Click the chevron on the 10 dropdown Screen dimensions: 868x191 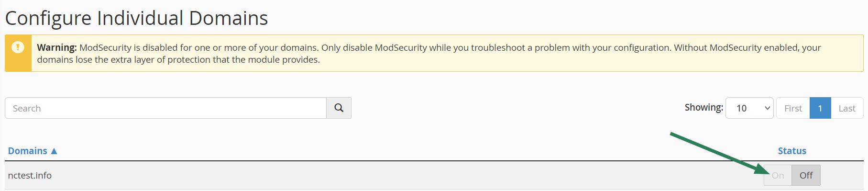[767, 108]
